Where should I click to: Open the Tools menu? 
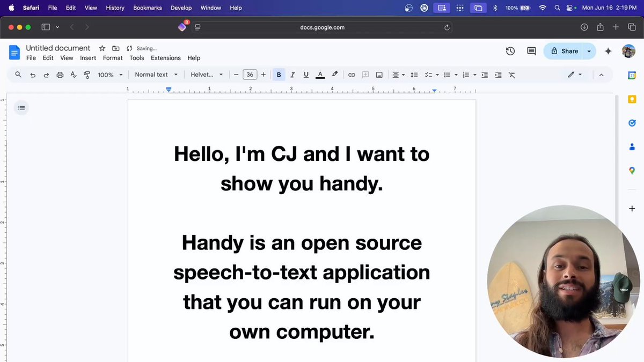click(x=137, y=58)
